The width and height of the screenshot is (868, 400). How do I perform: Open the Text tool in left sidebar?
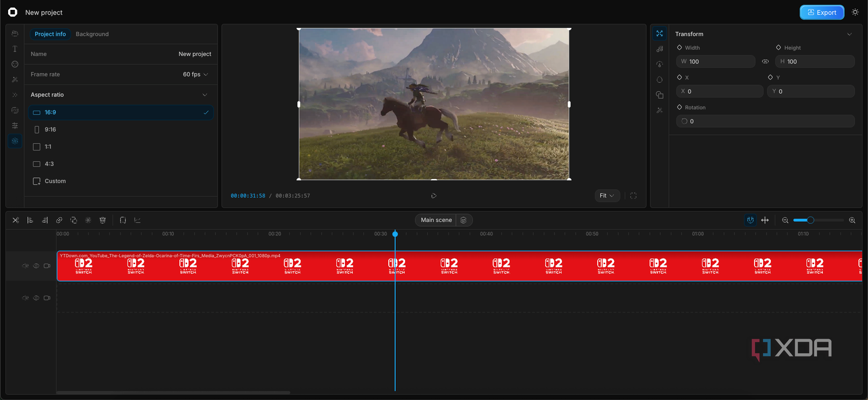click(15, 49)
